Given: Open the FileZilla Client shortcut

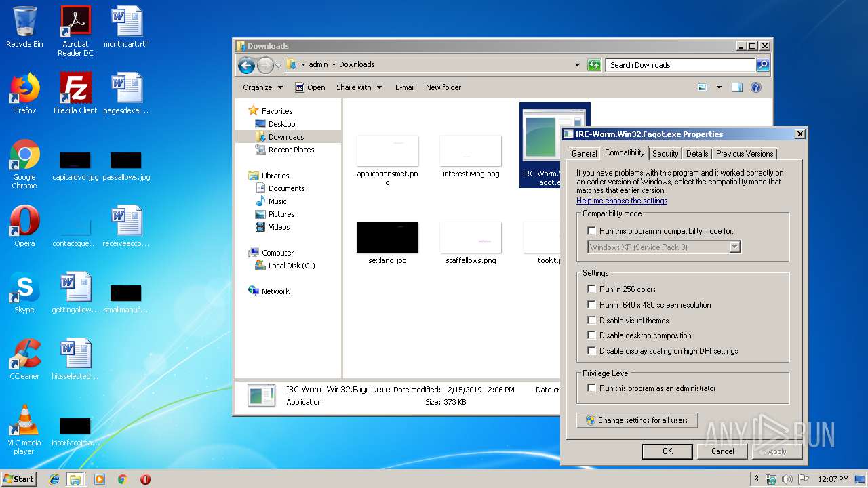Looking at the screenshot, I should coord(75,94).
